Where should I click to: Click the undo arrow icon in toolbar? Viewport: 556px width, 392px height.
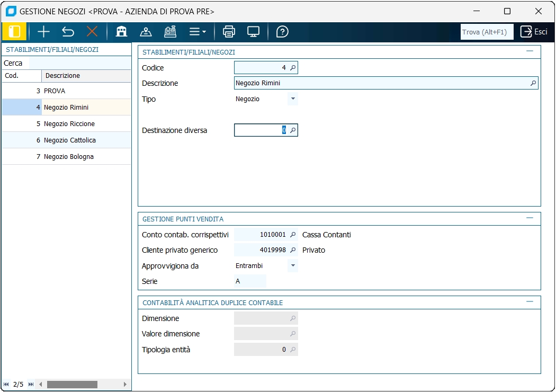(68, 32)
